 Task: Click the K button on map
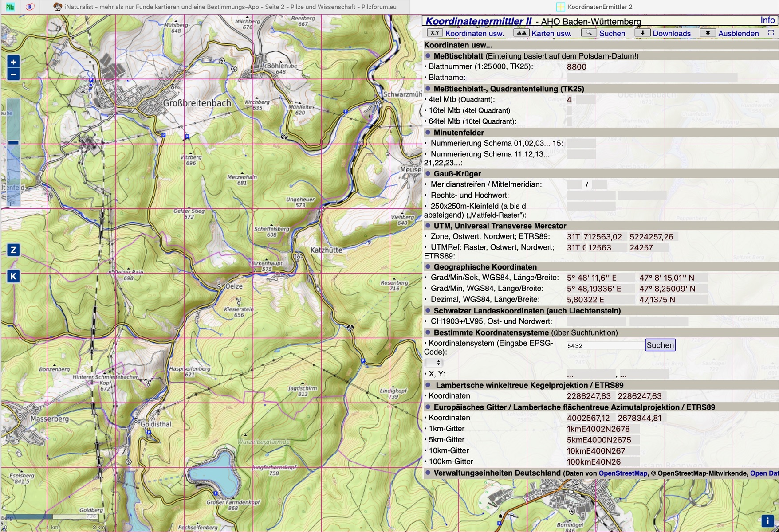tap(13, 276)
